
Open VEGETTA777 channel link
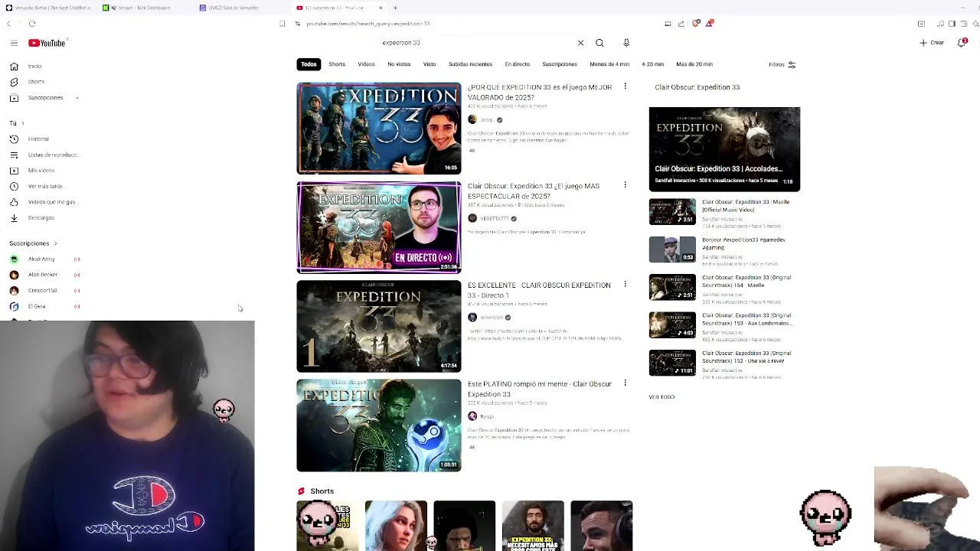494,218
